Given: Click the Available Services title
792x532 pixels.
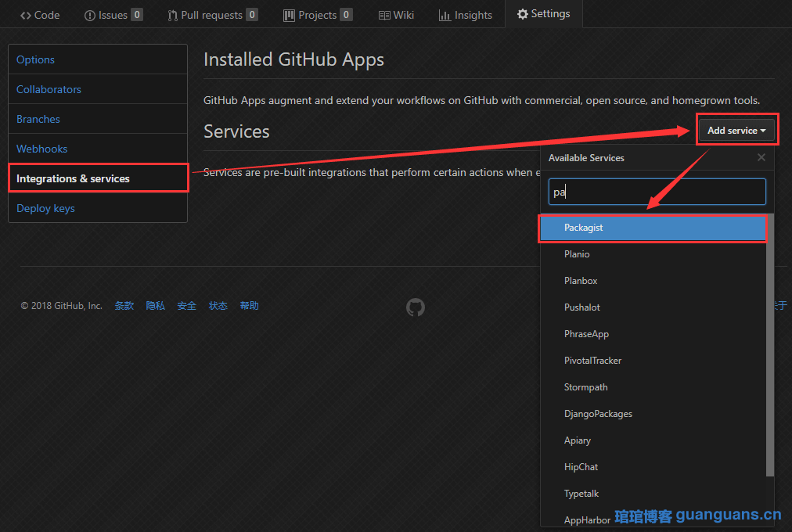Looking at the screenshot, I should point(586,158).
